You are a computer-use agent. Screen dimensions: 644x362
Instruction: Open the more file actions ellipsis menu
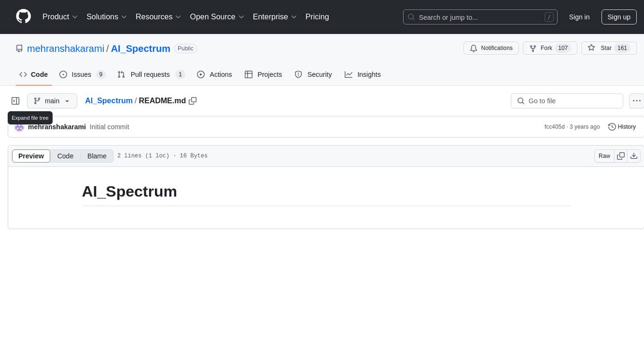tap(636, 101)
